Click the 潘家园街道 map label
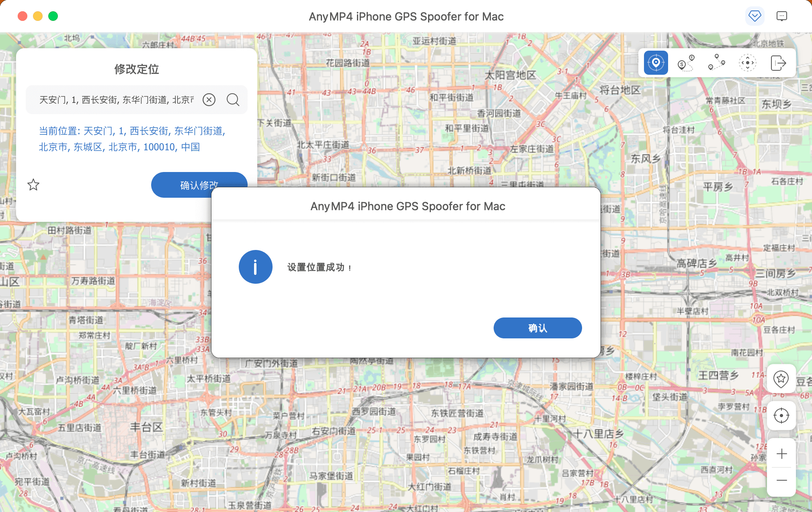 pyautogui.click(x=572, y=387)
